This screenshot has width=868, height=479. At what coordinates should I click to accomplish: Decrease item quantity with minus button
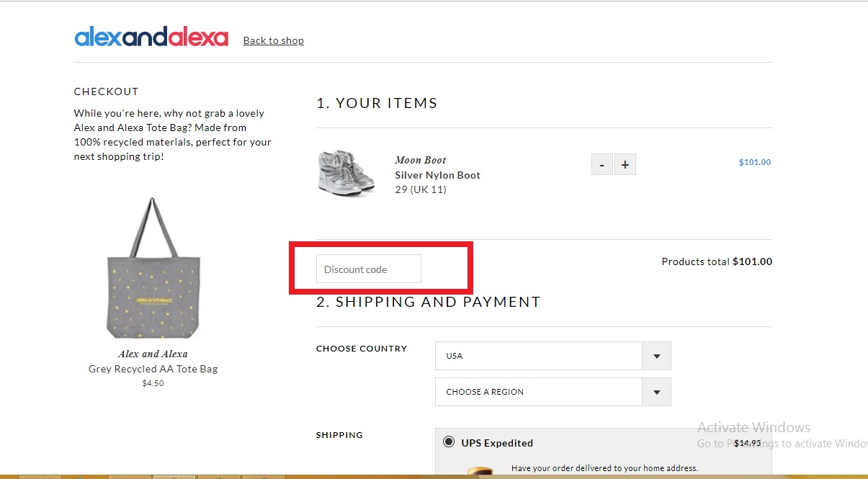coord(602,164)
